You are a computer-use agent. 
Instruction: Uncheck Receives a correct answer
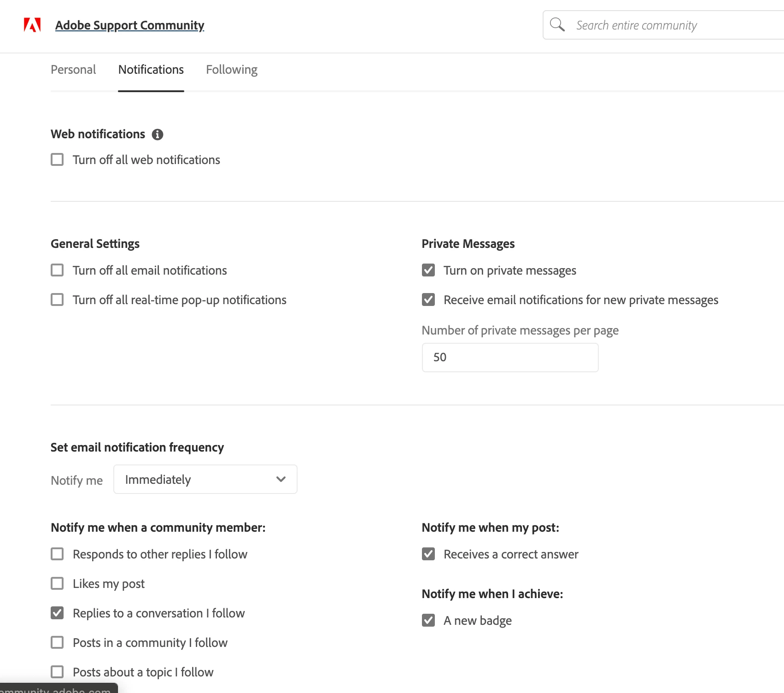(428, 554)
